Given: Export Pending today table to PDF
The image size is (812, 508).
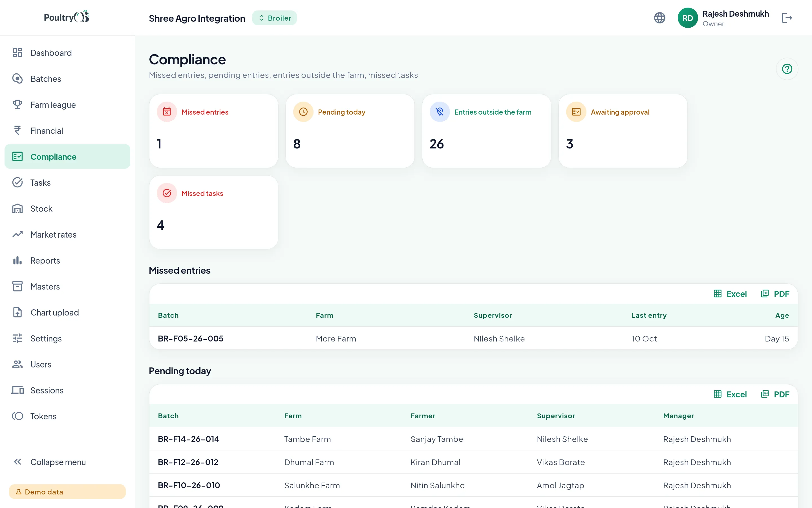Looking at the screenshot, I should click(x=775, y=395).
